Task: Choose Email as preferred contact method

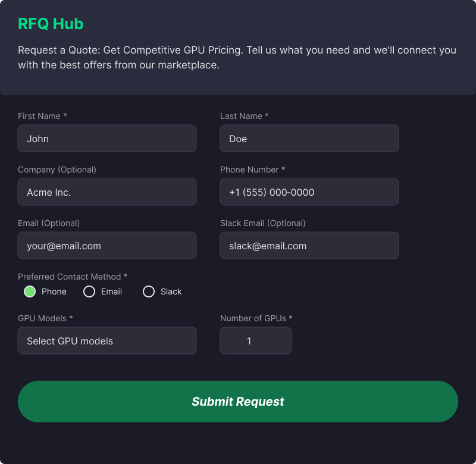Action: [89, 291]
